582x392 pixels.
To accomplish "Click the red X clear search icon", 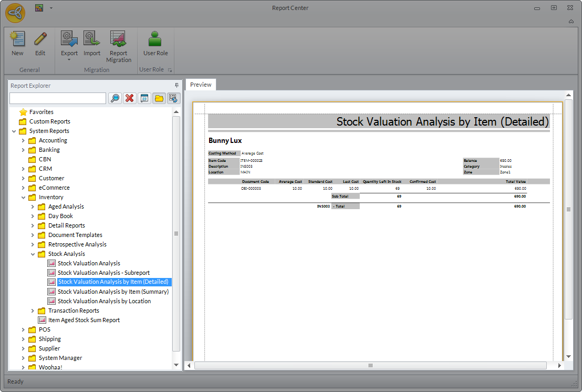I will [130, 98].
